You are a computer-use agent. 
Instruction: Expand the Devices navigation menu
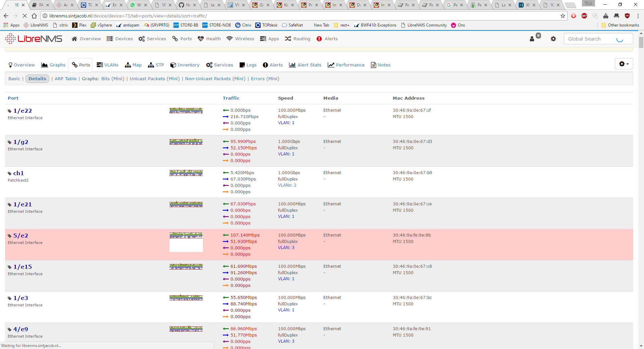click(120, 39)
